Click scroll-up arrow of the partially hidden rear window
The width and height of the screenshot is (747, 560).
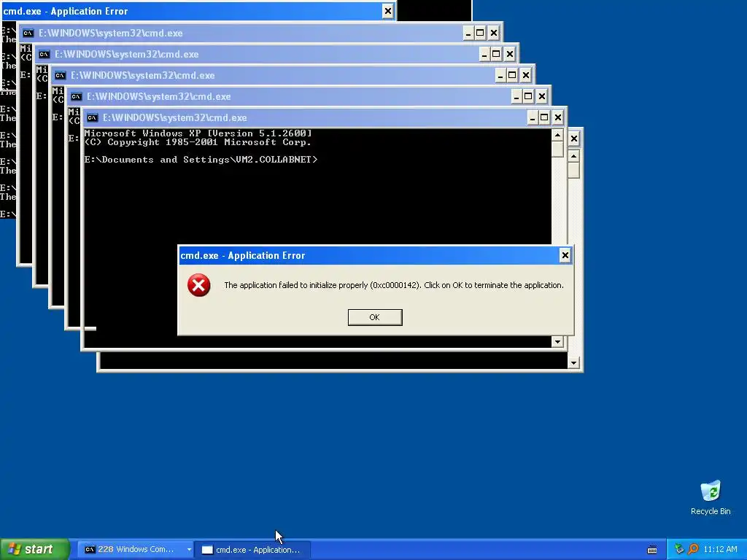[x=574, y=156]
